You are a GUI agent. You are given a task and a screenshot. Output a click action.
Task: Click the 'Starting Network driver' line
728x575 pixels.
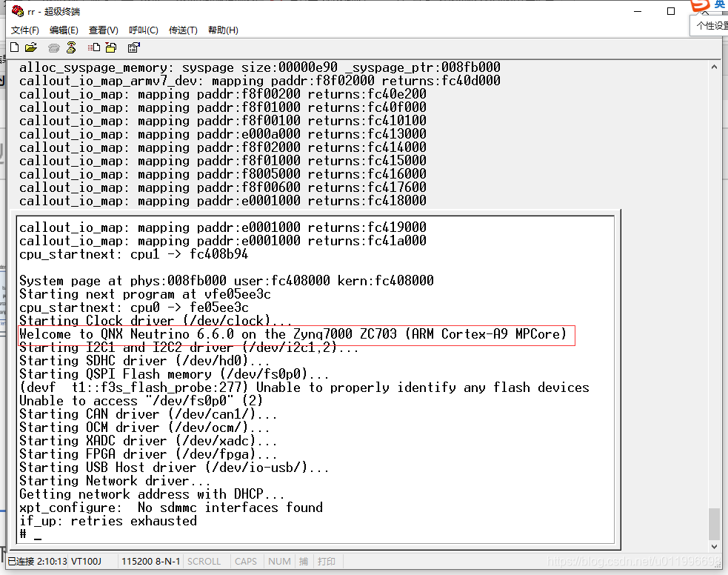[115, 481]
